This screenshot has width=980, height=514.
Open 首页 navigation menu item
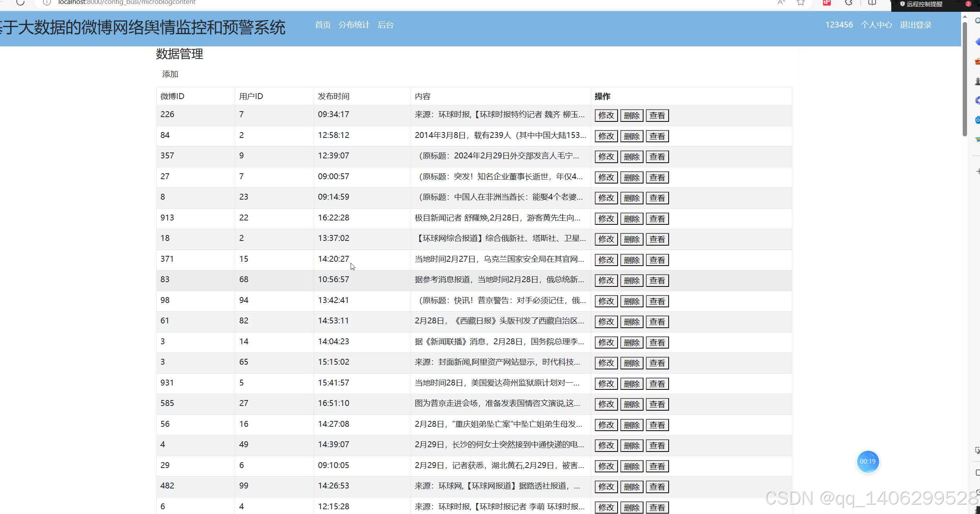point(323,25)
